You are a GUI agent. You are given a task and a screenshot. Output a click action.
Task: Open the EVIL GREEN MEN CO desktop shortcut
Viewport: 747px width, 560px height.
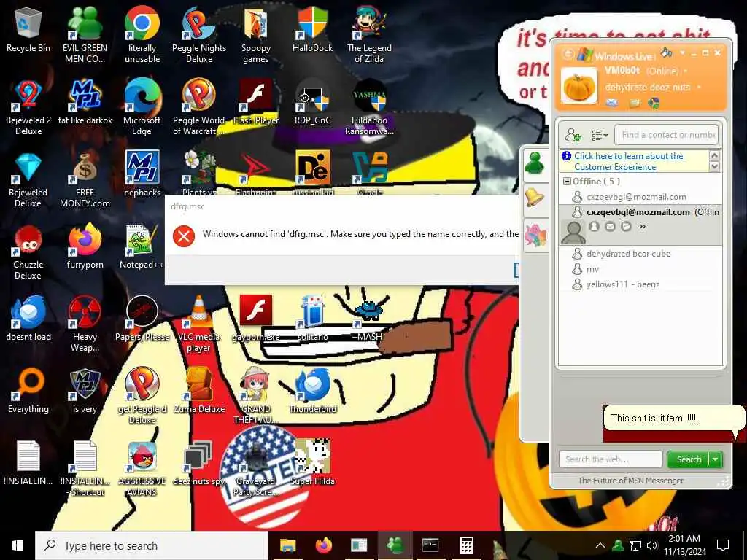click(x=85, y=34)
